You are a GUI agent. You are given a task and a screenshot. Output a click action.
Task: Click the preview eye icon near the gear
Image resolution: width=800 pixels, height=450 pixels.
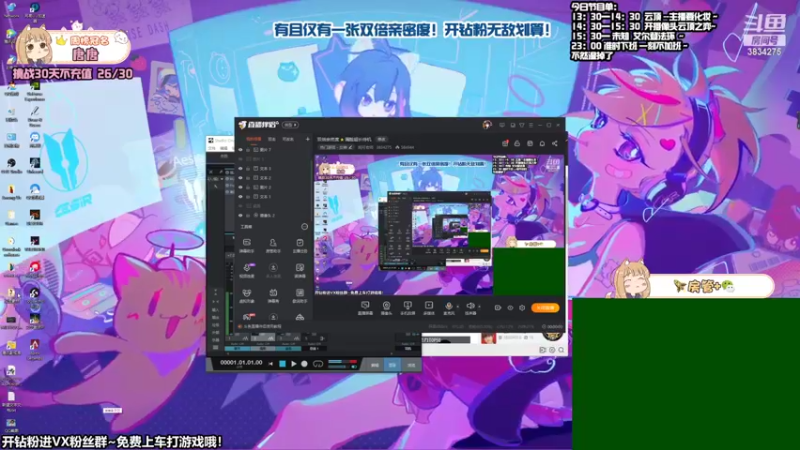510,308
